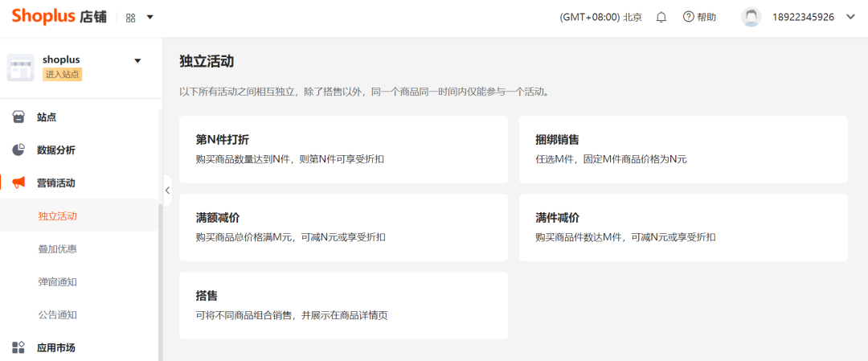Collapse the sidebar with arrow handle
Screen dimensions: 868x361
point(167,190)
